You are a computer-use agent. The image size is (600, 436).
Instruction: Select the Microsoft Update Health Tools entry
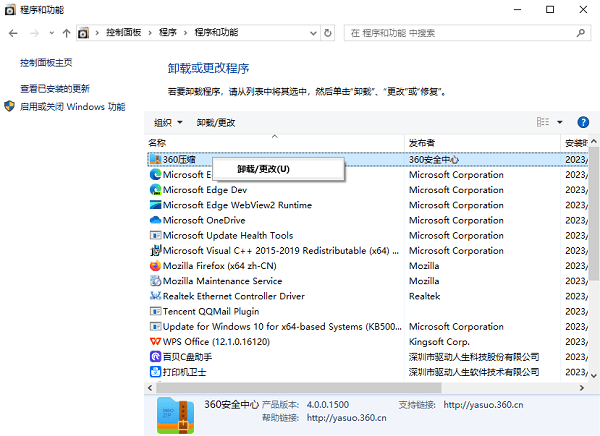(227, 235)
